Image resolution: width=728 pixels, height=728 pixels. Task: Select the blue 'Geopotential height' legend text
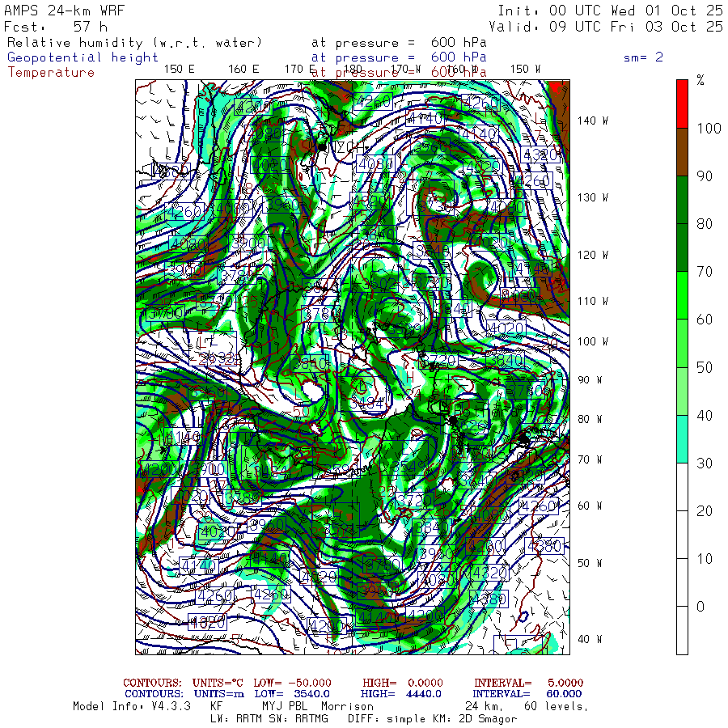click(83, 57)
